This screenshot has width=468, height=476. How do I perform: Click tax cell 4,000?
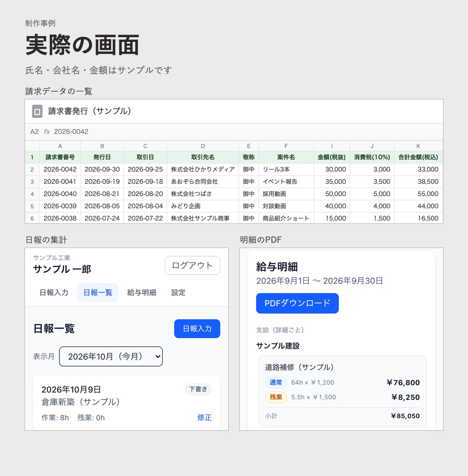pyautogui.click(x=372, y=206)
